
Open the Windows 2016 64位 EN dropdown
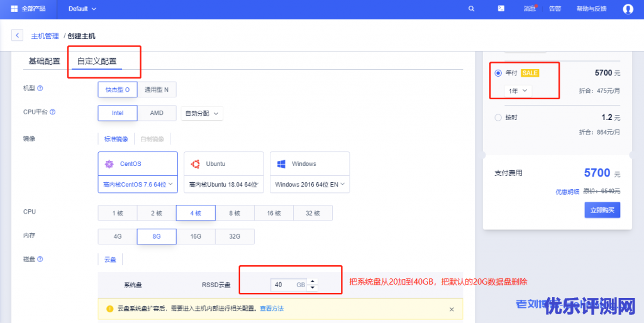[309, 184]
